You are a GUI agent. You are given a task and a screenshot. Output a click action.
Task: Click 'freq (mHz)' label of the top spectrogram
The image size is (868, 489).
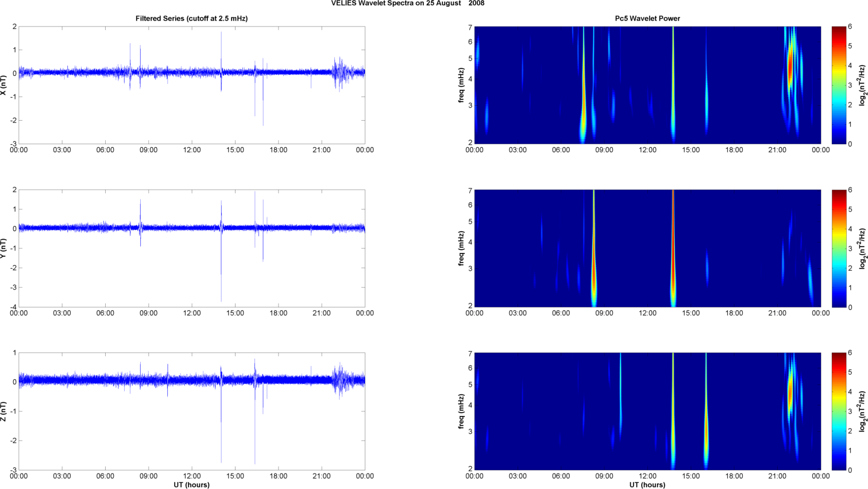click(461, 85)
